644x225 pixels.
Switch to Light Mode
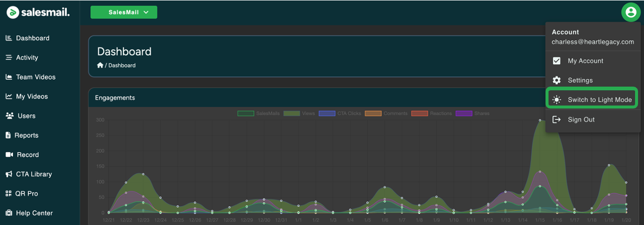591,100
